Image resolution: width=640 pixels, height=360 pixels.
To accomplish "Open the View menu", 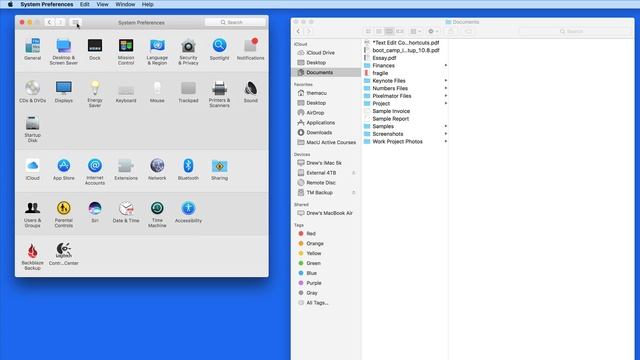I will point(102,4).
